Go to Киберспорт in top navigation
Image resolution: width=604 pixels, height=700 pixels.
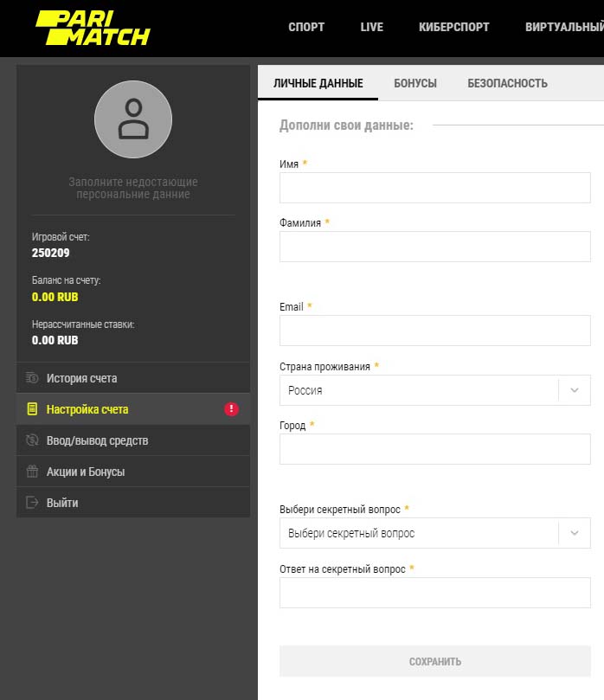(x=453, y=27)
